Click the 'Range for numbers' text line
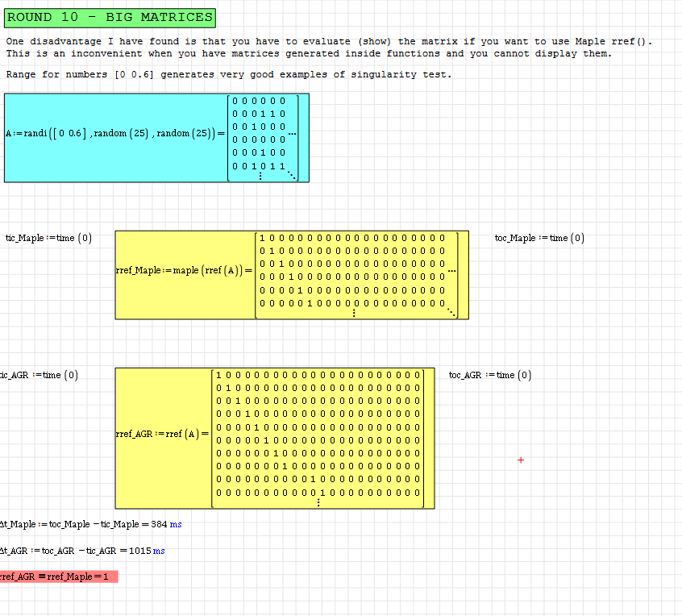682x616 pixels. point(228,75)
